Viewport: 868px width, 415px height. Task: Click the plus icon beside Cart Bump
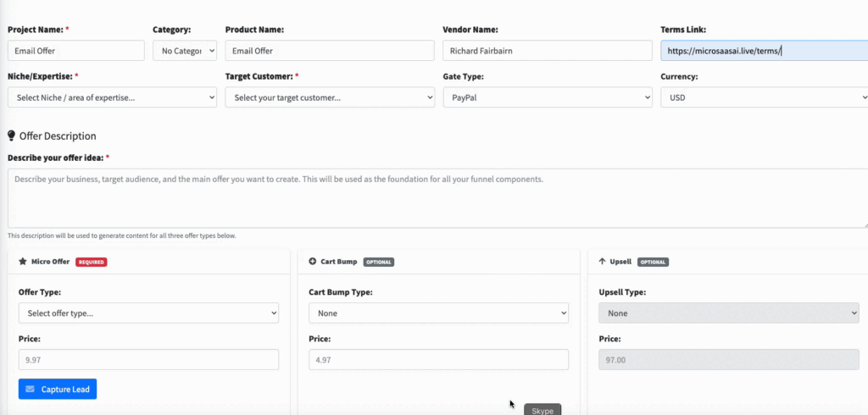point(313,262)
